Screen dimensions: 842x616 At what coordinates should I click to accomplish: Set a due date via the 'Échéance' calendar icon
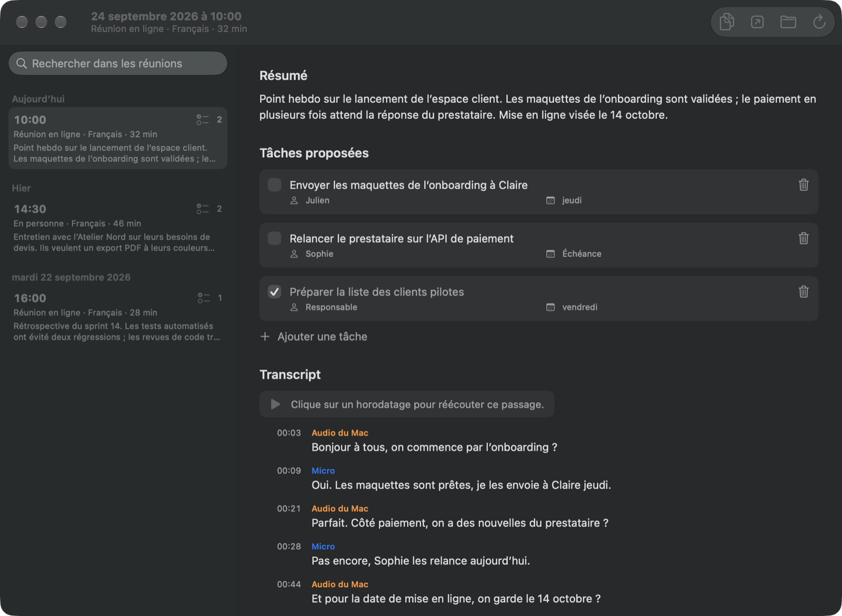click(550, 254)
